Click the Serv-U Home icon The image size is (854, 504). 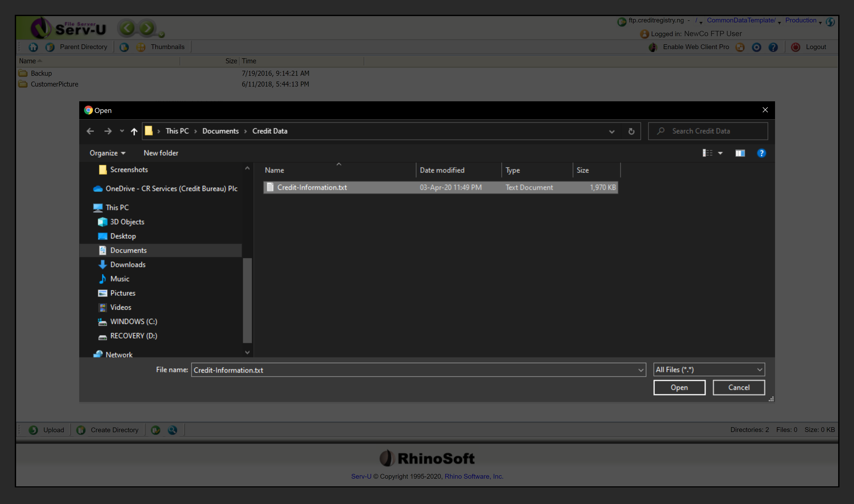coord(33,47)
